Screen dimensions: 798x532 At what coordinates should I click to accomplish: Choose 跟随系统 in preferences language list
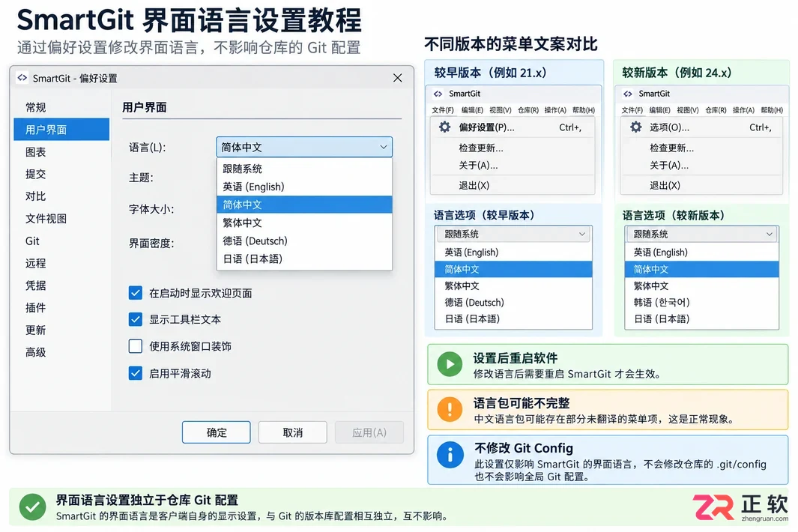click(304, 169)
